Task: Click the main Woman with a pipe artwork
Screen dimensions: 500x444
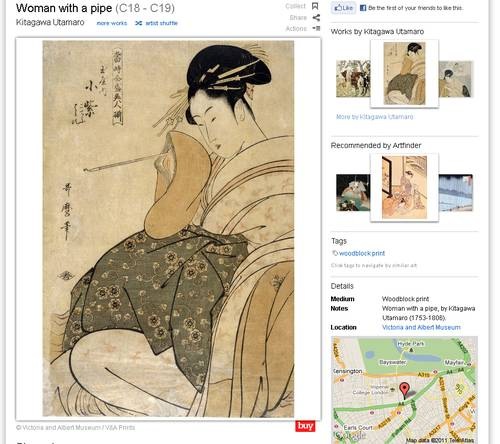Action: 168,229
